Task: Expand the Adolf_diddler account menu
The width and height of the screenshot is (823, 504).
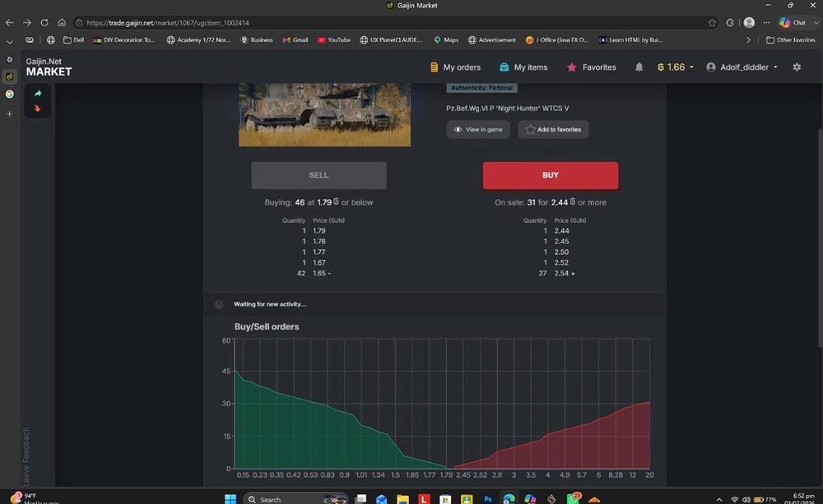Action: pyautogui.click(x=742, y=67)
